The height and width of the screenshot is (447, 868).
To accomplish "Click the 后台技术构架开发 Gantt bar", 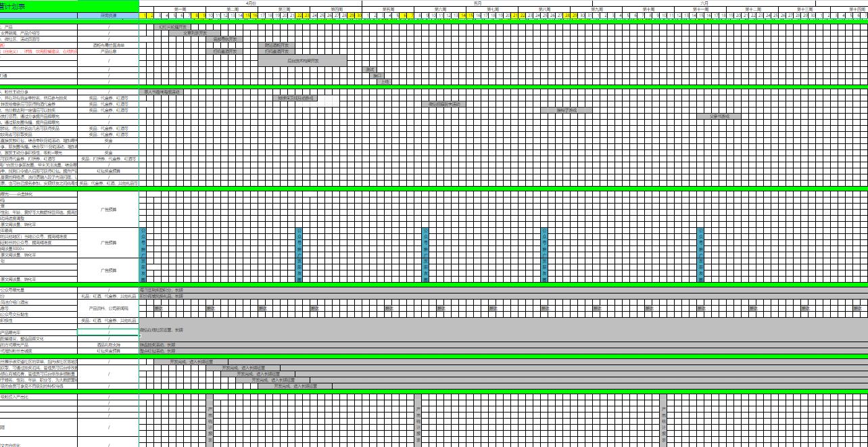I will point(302,60).
